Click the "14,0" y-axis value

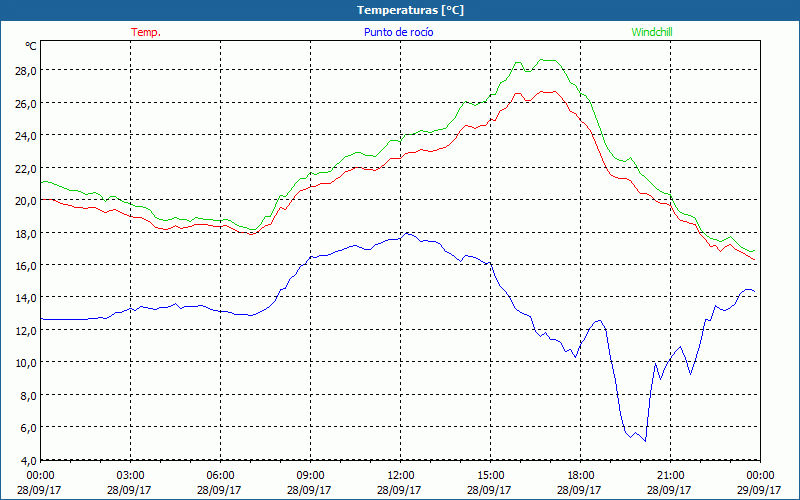[25, 297]
